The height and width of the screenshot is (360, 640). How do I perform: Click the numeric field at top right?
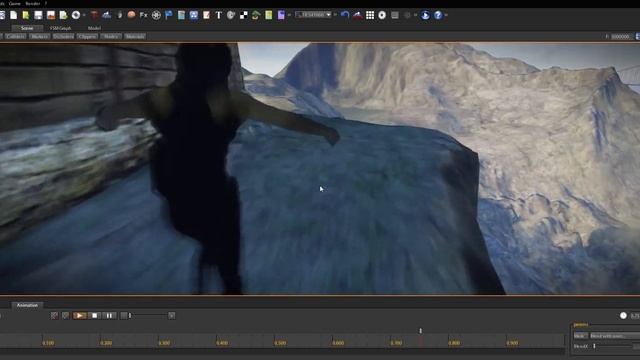620,36
